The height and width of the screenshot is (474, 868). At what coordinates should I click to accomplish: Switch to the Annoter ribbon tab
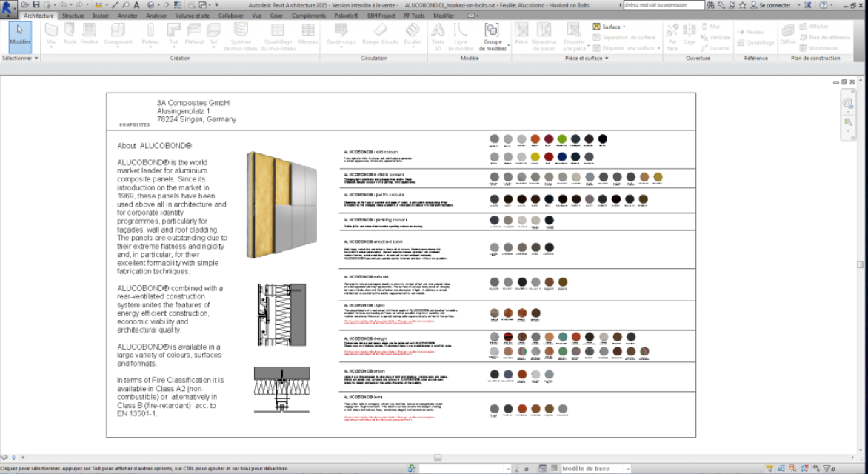point(127,16)
